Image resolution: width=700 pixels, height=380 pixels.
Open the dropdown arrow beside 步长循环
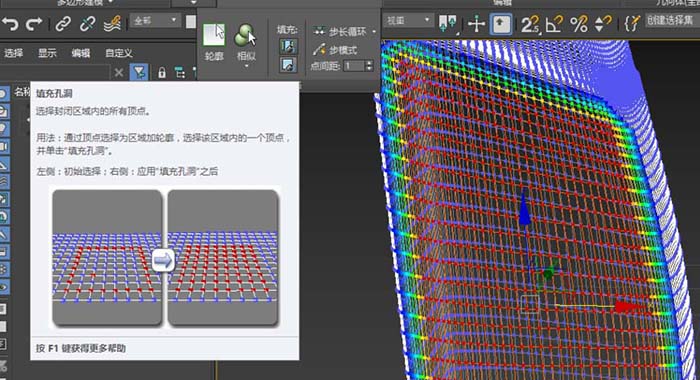pyautogui.click(x=374, y=31)
